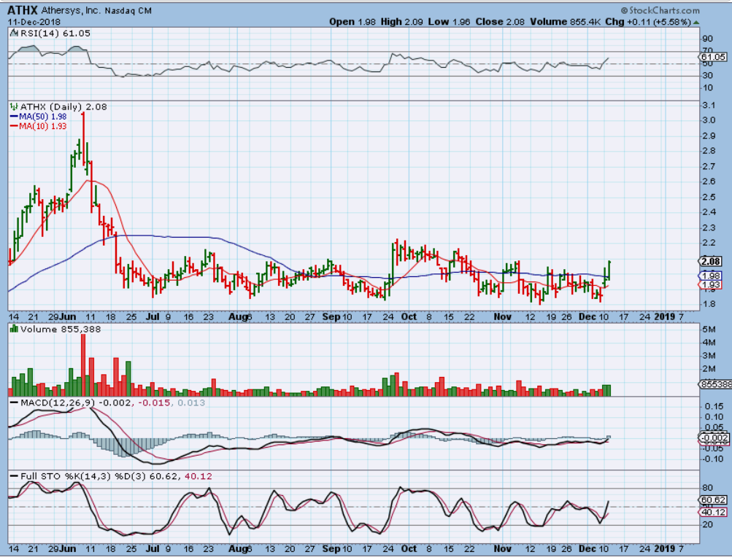Image resolution: width=732 pixels, height=560 pixels.
Task: Click the StockCharts.com watermark link
Action: [660, 10]
